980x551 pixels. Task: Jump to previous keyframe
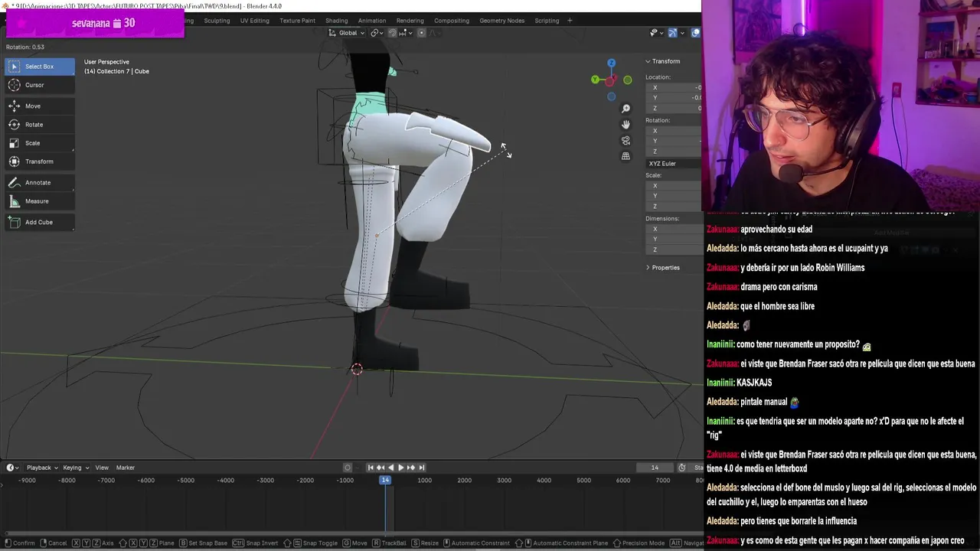381,468
